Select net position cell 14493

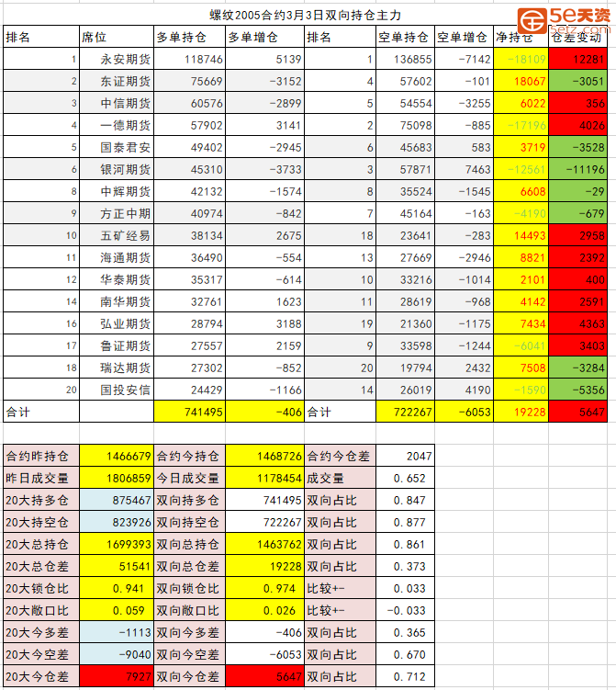pyautogui.click(x=521, y=235)
